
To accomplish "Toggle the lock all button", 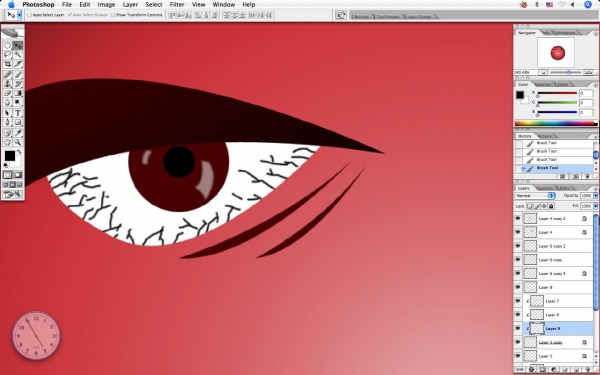I will [551, 206].
